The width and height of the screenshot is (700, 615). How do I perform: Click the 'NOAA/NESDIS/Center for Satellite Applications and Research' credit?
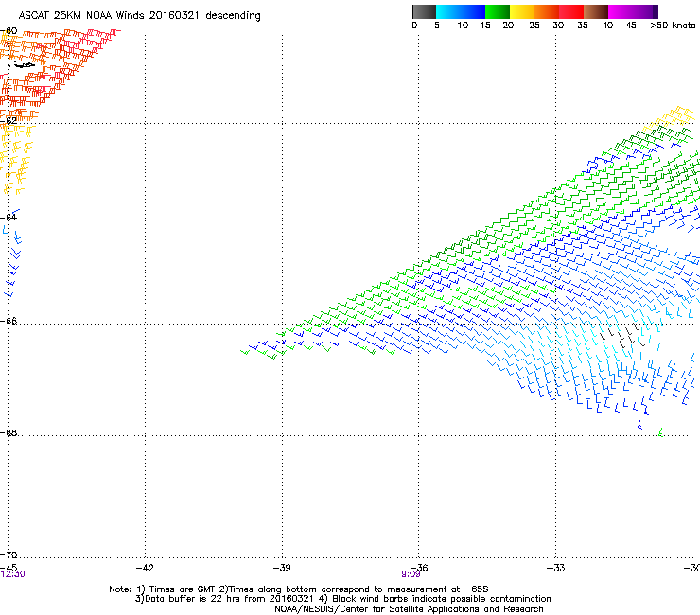click(x=409, y=609)
